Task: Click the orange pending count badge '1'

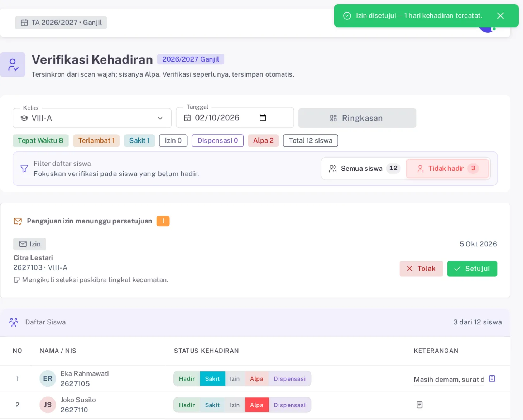Action: 163,221
